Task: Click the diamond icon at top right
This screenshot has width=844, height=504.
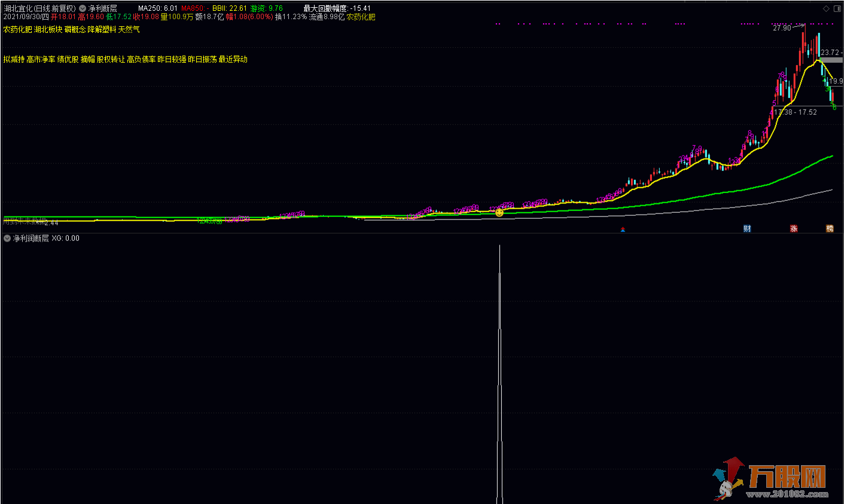Action: pyautogui.click(x=826, y=8)
